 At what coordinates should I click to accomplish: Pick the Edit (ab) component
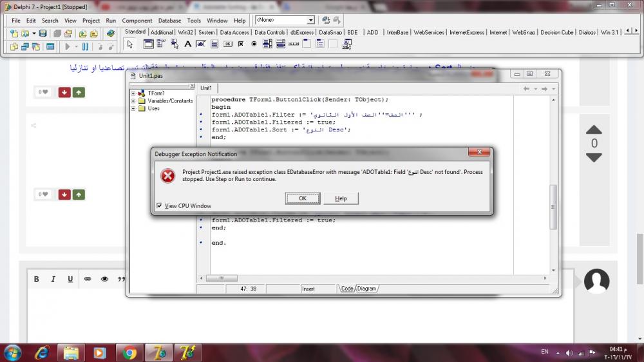201,44
